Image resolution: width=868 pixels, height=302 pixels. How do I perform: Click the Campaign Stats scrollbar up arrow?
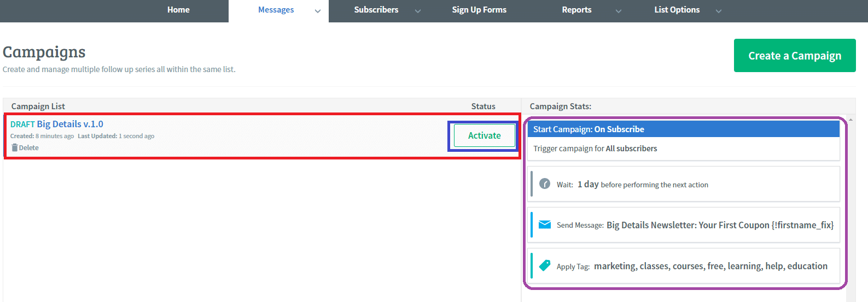pos(850,120)
